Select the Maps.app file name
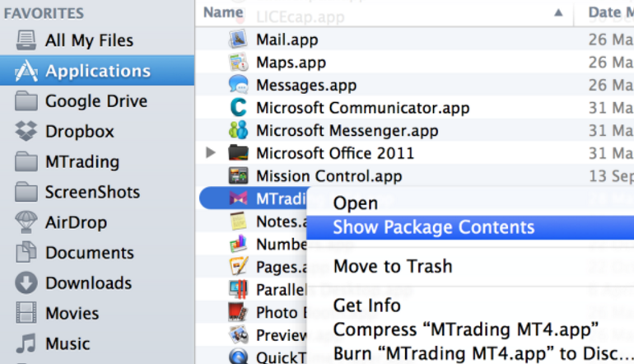This screenshot has width=634, height=364. (x=291, y=63)
